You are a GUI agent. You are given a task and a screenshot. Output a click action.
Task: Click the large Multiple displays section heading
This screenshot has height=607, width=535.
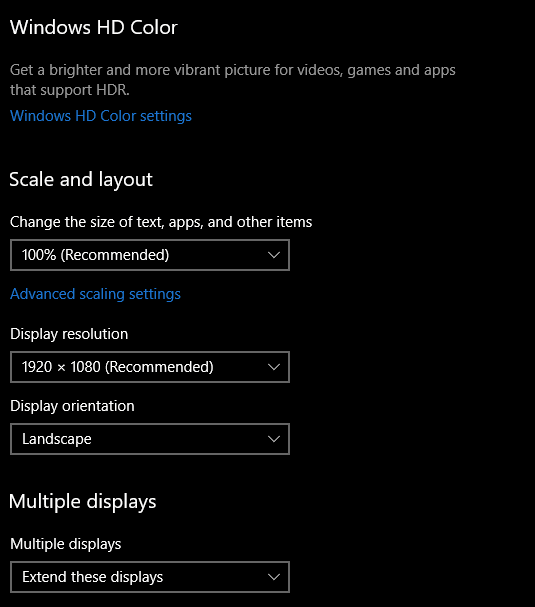(x=82, y=502)
